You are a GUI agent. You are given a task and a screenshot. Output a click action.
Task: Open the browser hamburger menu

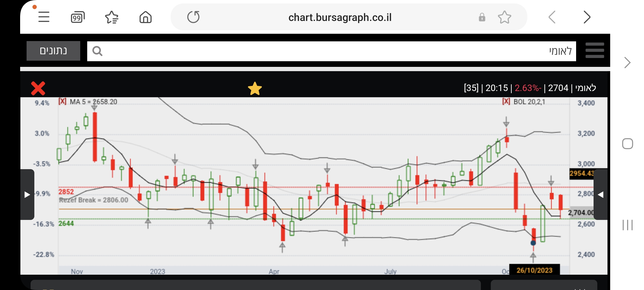(44, 17)
